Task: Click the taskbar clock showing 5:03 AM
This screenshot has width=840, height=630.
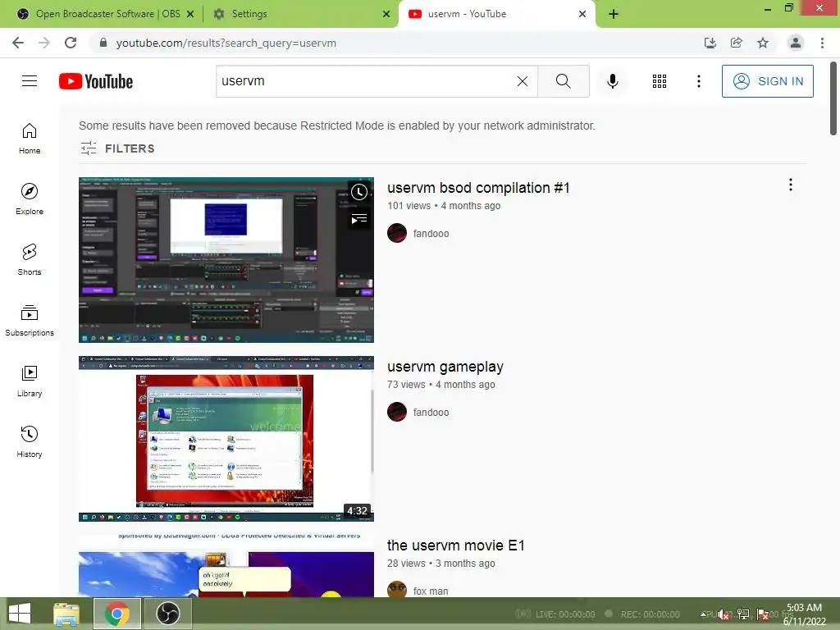Action: click(804, 614)
